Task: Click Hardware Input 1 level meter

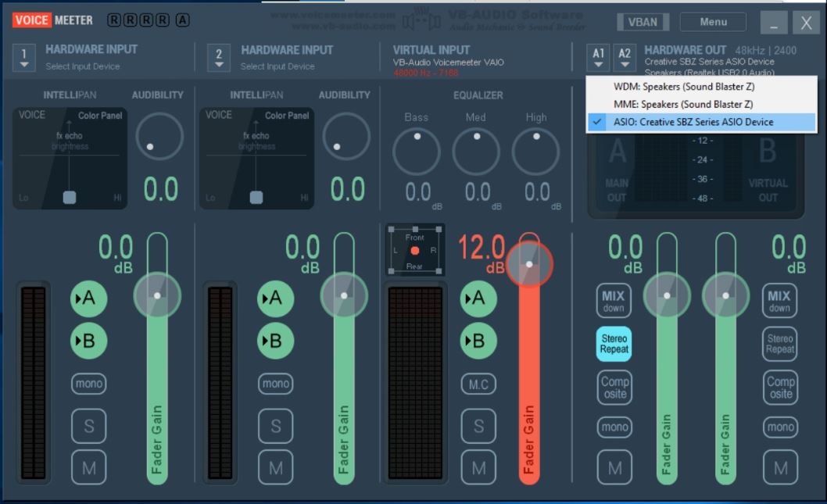Action: 34,383
